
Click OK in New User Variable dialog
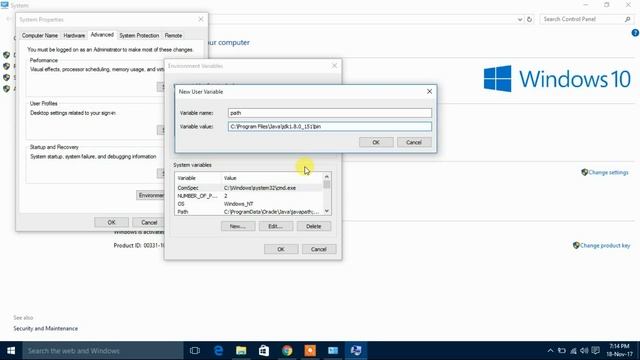coord(376,142)
